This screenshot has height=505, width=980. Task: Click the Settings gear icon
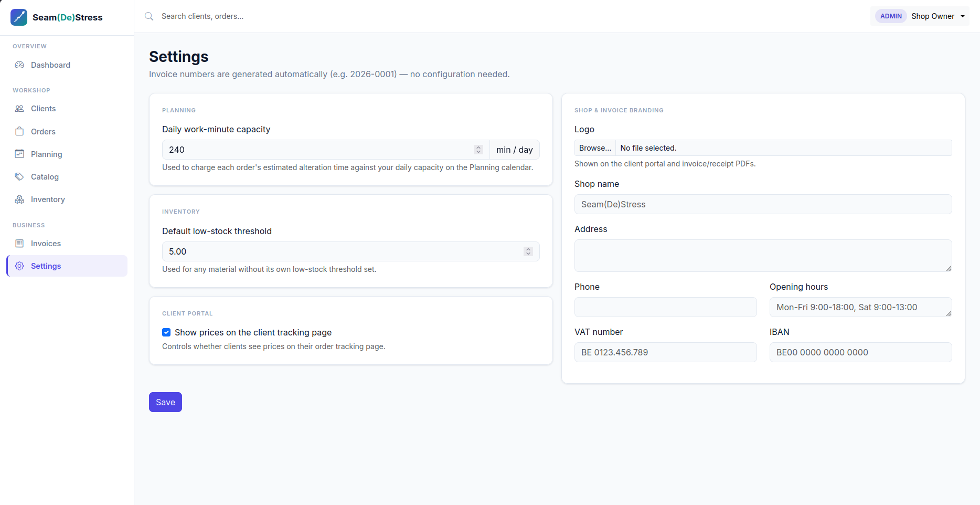(19, 266)
